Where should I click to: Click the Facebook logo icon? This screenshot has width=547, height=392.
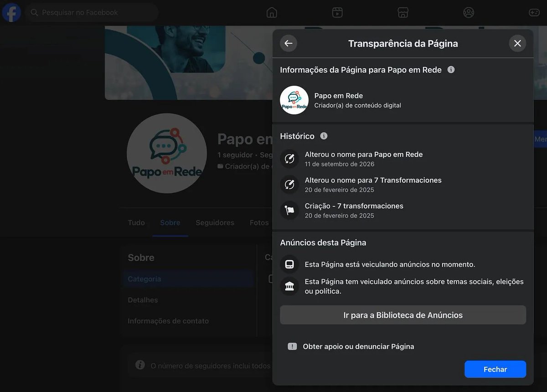coord(11,12)
